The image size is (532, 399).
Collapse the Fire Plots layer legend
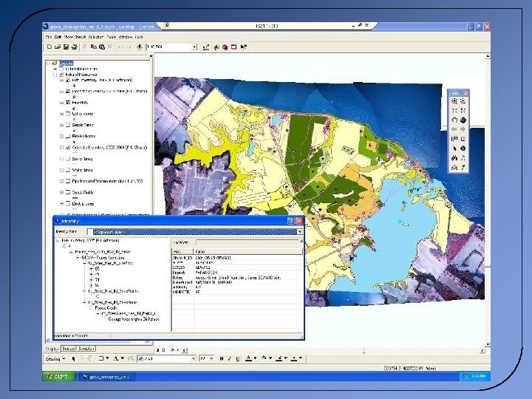(x=61, y=103)
